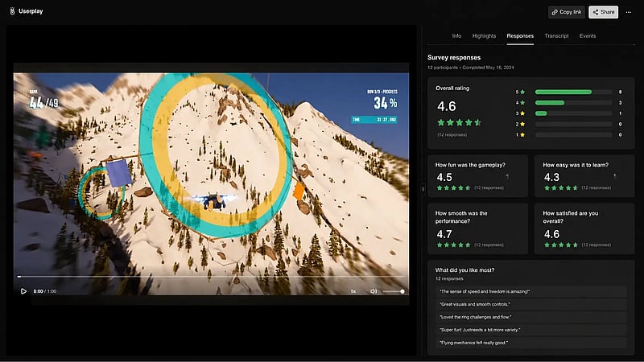Click the 0:00 / 1:00 time display
Viewport: 644px width, 362px height.
[45, 291]
